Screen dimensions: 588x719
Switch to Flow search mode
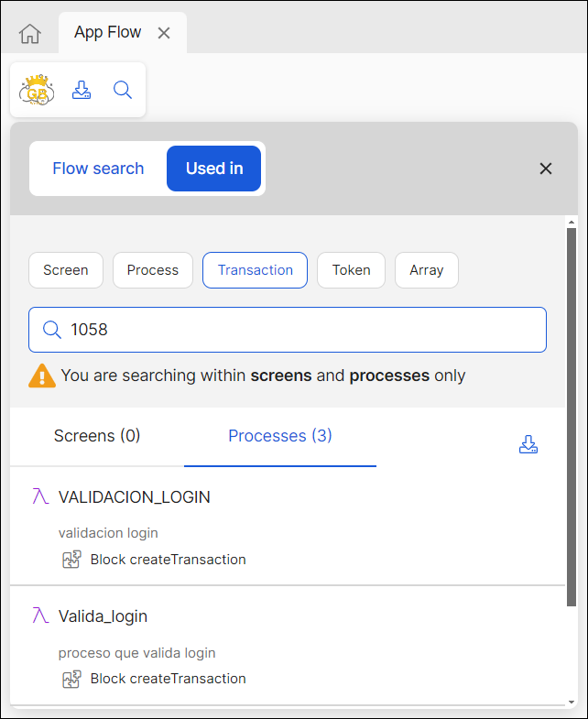point(98,169)
